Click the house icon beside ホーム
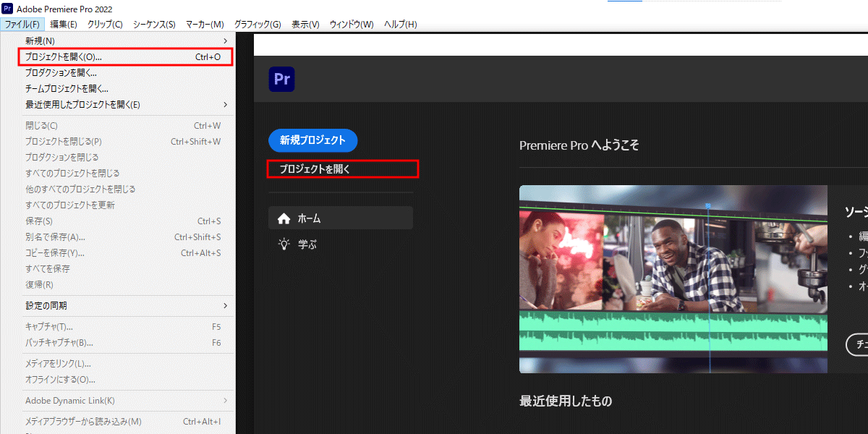Screen dimensions: 868x434 (x=284, y=218)
